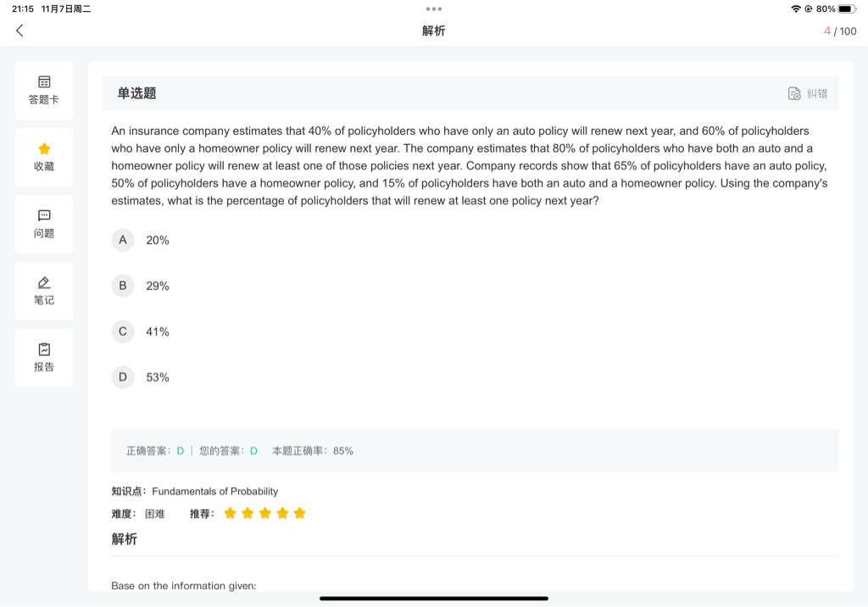
Task: Tap the first recommendation star
Action: click(231, 514)
